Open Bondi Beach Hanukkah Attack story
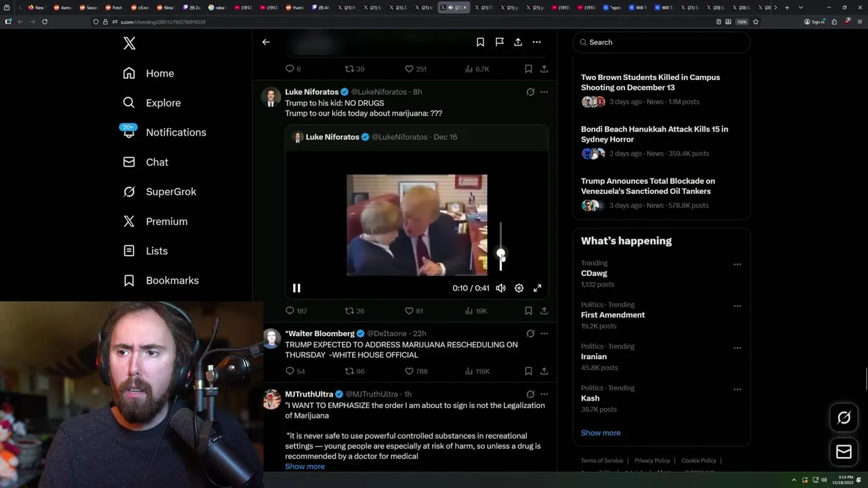Image resolution: width=868 pixels, height=488 pixels. pos(661,141)
